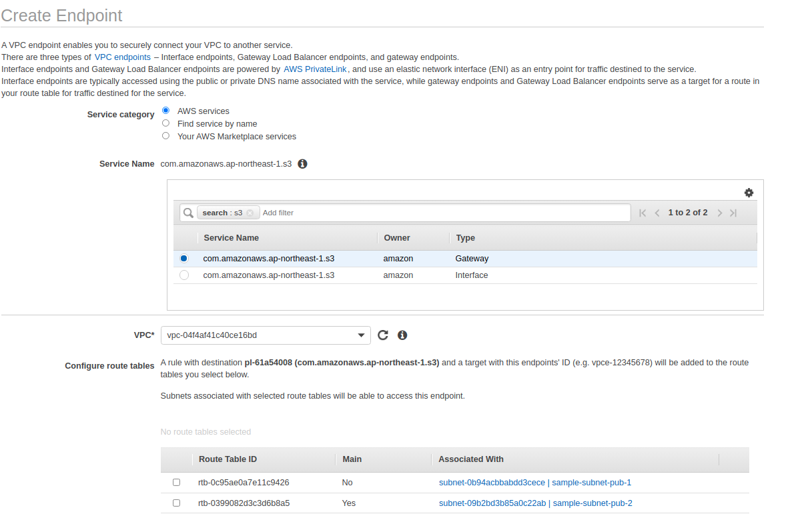Open the service table settings gear
The width and height of the screenshot is (812, 532).
point(749,193)
